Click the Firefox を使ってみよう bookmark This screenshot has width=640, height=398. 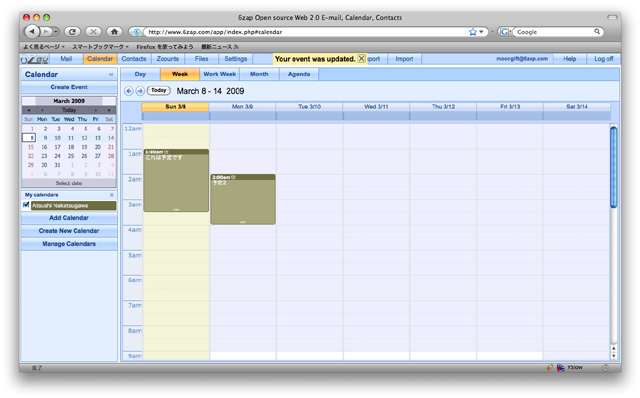(165, 47)
